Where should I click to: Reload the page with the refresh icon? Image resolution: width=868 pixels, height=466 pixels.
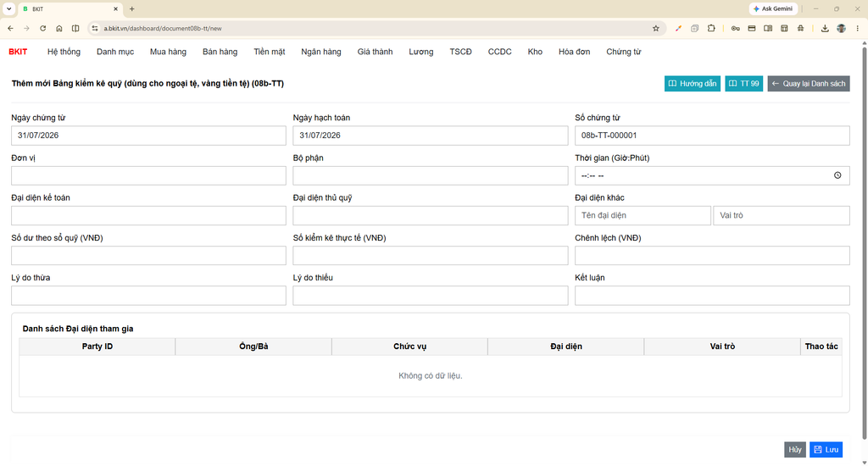click(42, 28)
